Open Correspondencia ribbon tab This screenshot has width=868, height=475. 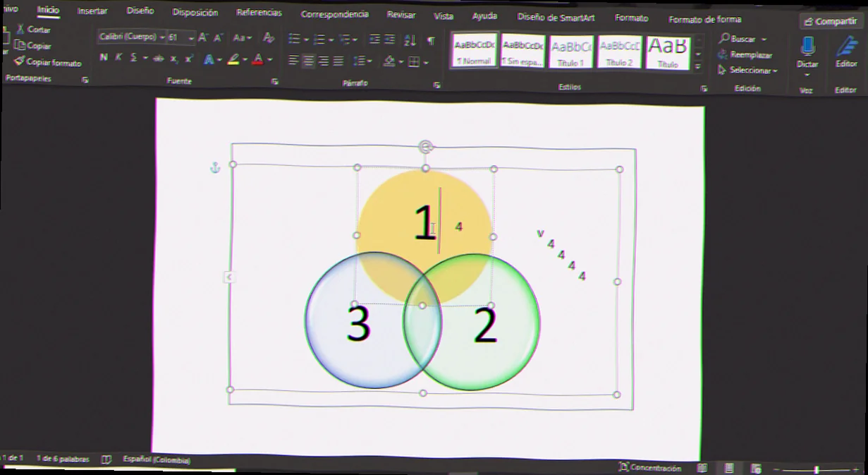(x=334, y=14)
